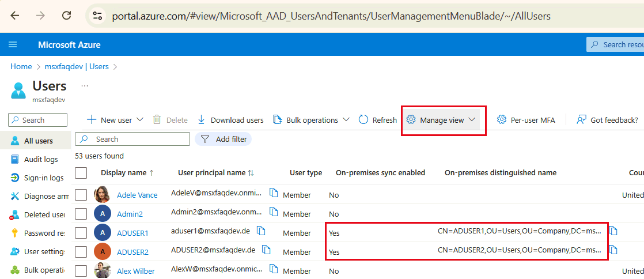
Task: Copy AdeleV user principal name
Action: (x=274, y=193)
